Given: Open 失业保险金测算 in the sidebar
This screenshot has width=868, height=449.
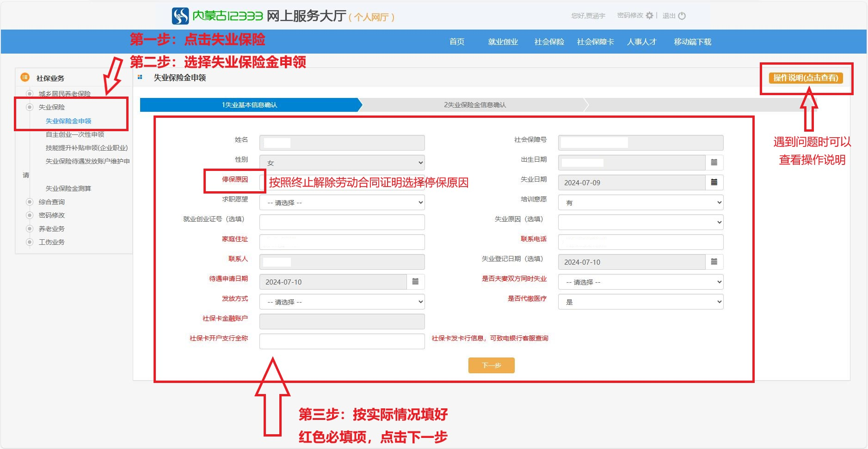Looking at the screenshot, I should coord(68,188).
